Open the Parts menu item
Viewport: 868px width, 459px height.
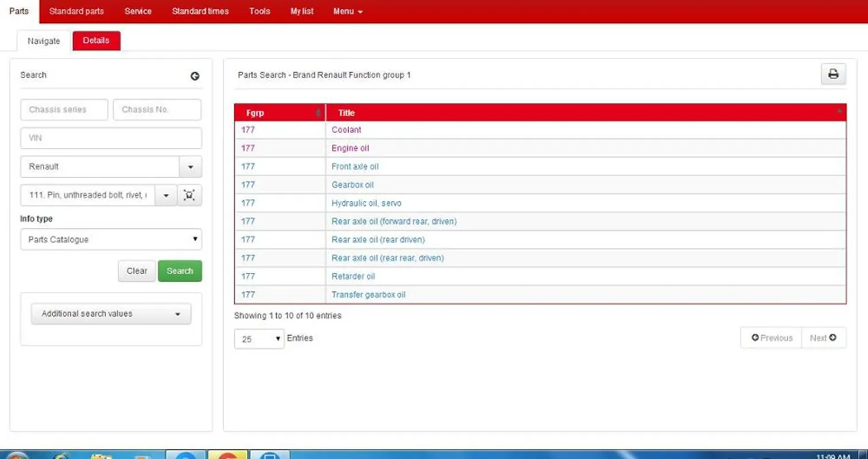pyautogui.click(x=19, y=11)
